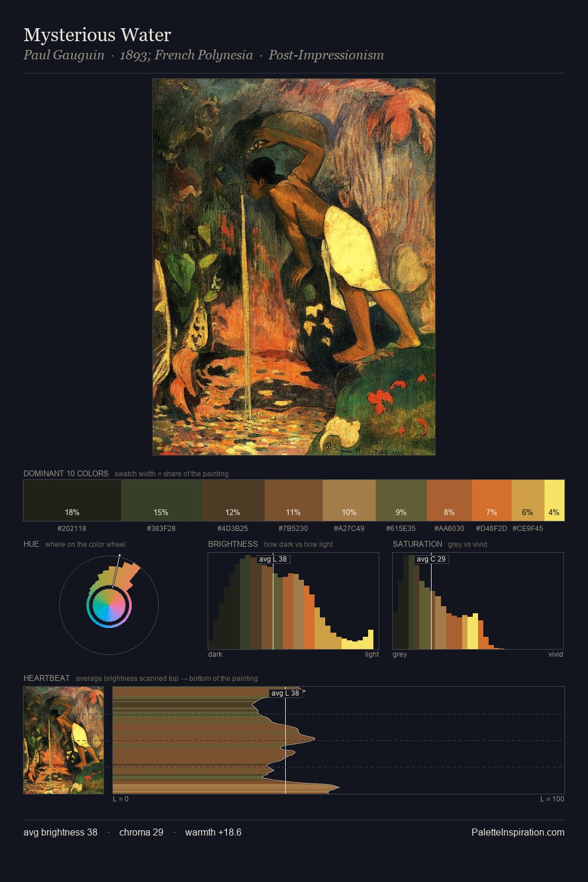Click the SATURATION section heading
The width and height of the screenshot is (588, 882).
[x=417, y=544]
